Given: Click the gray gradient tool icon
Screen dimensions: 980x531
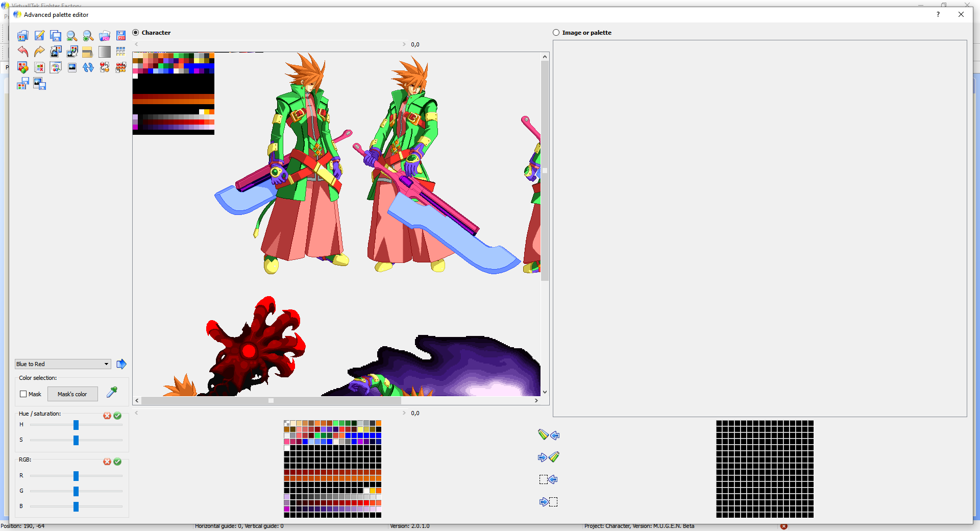Looking at the screenshot, I should pyautogui.click(x=105, y=52).
